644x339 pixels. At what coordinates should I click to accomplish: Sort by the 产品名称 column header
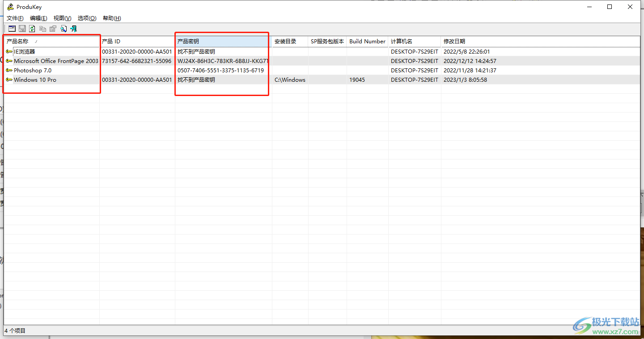pyautogui.click(x=51, y=41)
